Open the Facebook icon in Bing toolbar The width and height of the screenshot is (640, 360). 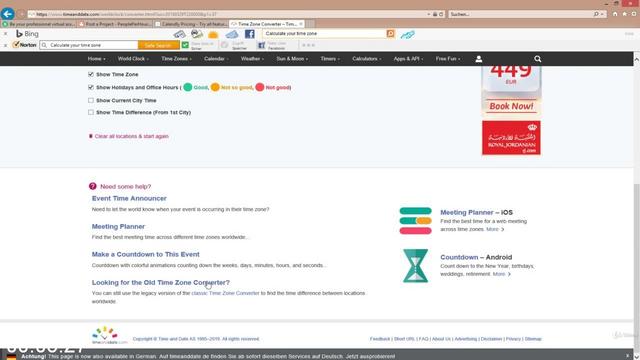point(249,34)
